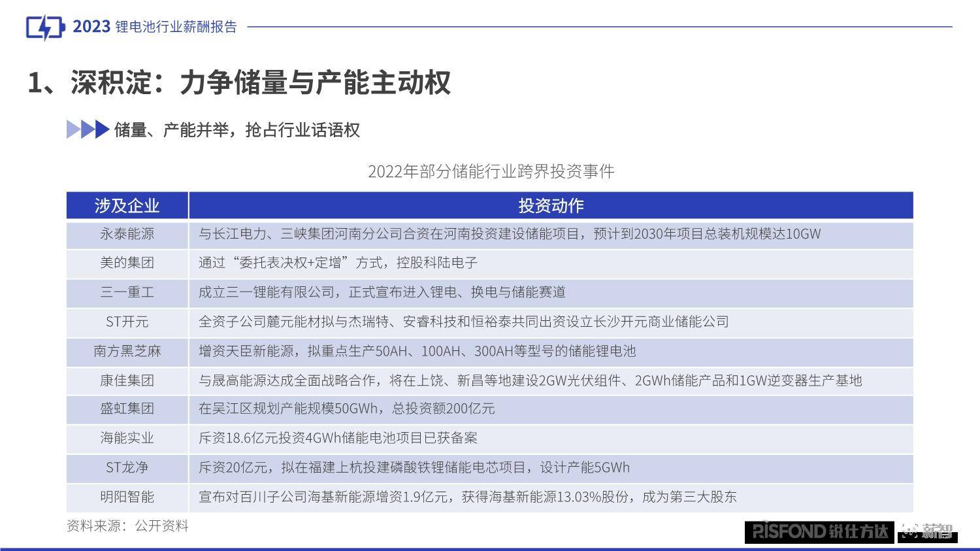
Task: Click the '在吴江区规划产能规模50GWh' description
Action: pyautogui.click(x=347, y=409)
